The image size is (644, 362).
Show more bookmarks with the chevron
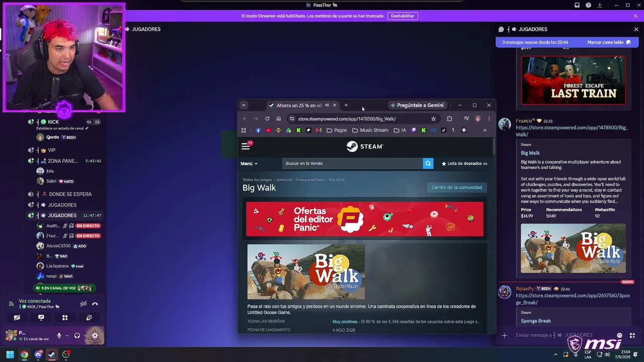[x=485, y=130]
